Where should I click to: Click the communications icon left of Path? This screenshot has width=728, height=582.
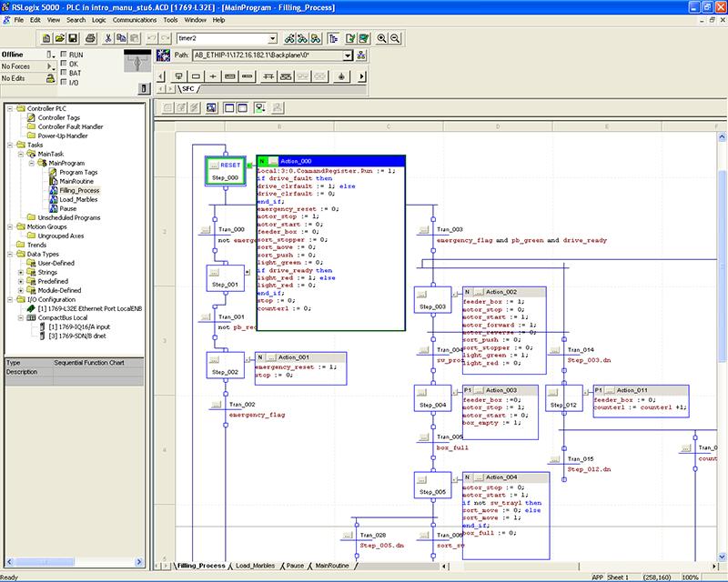(x=163, y=55)
